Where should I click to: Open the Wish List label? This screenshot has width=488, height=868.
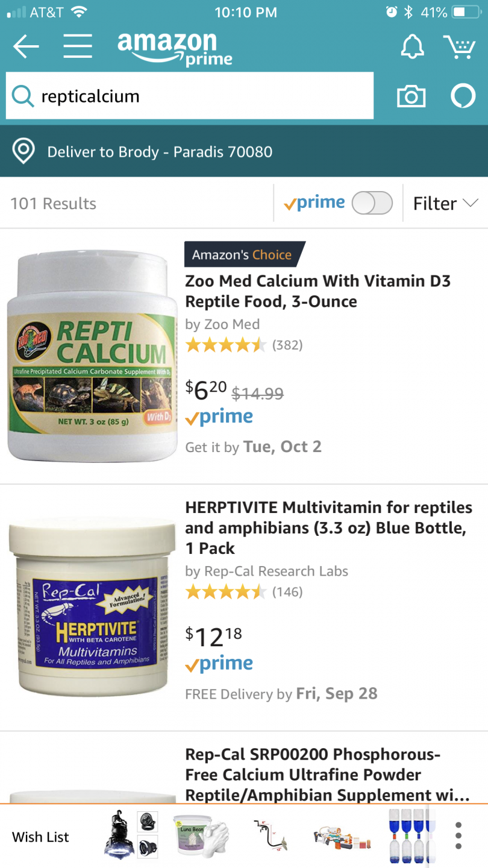(40, 837)
